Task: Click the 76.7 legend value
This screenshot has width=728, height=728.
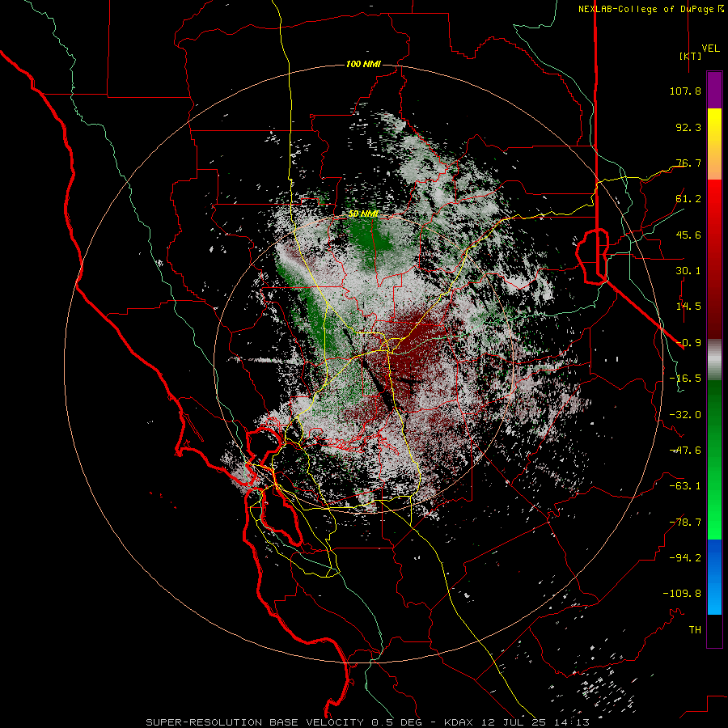Action: point(688,163)
